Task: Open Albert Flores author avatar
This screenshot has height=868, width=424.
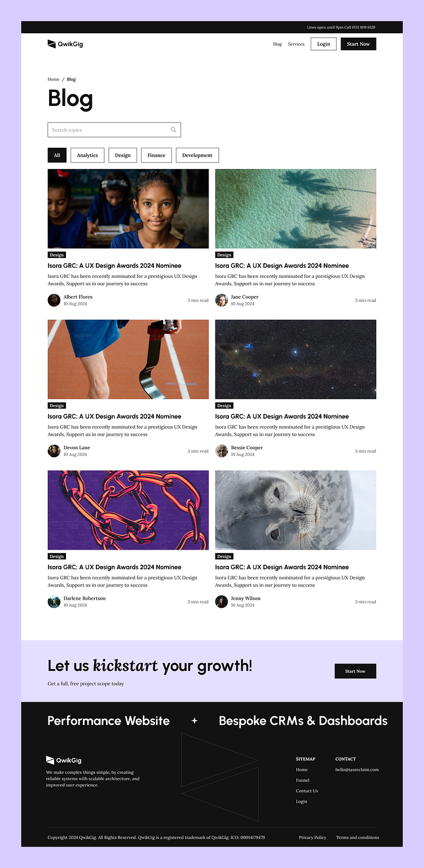Action: pyautogui.click(x=54, y=300)
